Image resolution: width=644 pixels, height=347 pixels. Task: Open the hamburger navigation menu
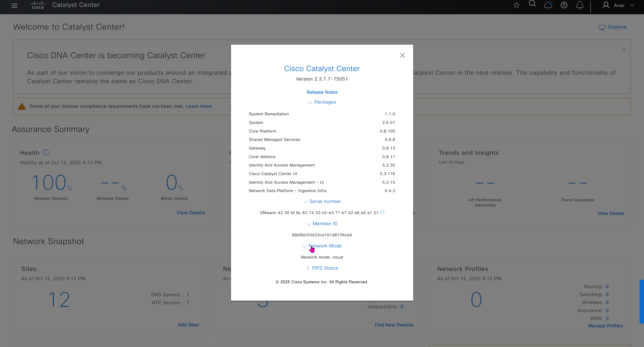tap(14, 5)
